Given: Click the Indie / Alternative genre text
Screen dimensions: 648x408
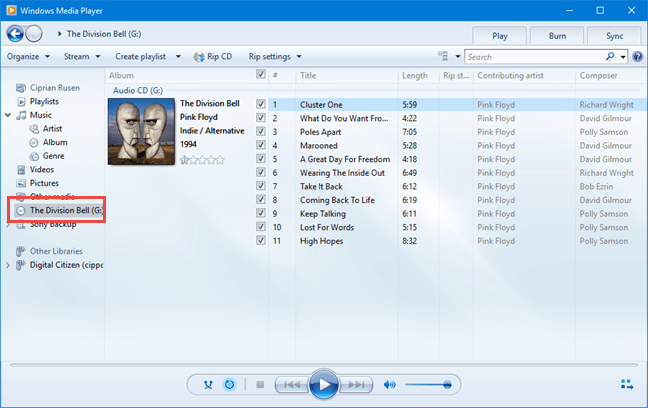Looking at the screenshot, I should 212,131.
